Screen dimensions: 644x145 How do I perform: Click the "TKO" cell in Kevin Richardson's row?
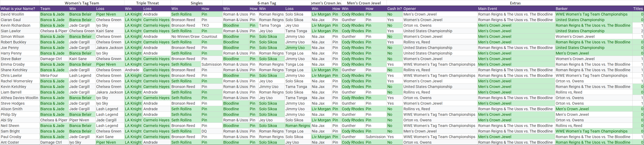(x=206, y=26)
